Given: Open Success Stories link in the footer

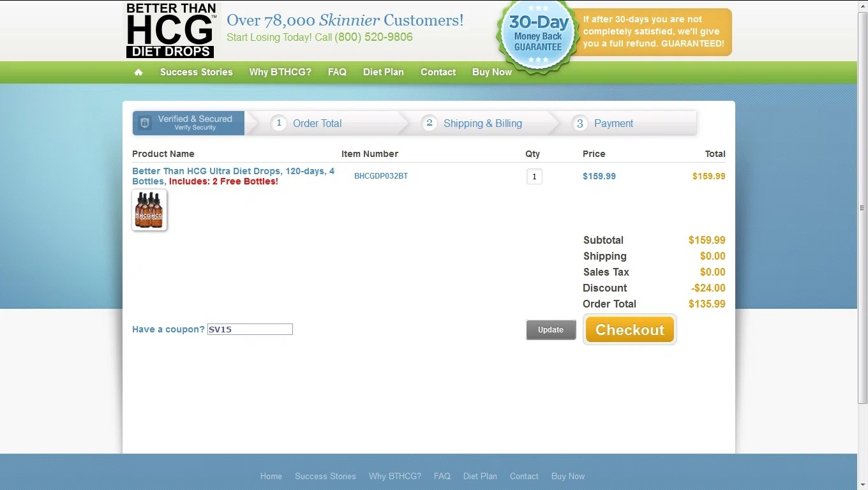Looking at the screenshot, I should click(x=325, y=476).
